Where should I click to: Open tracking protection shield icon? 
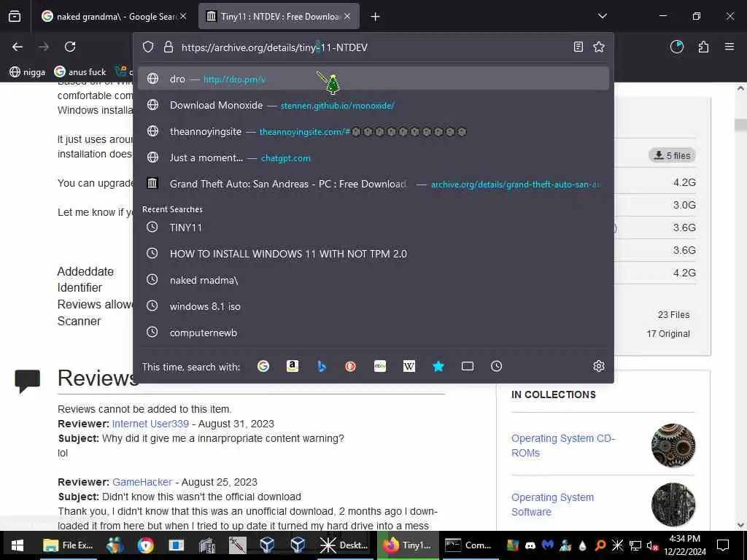coord(148,47)
